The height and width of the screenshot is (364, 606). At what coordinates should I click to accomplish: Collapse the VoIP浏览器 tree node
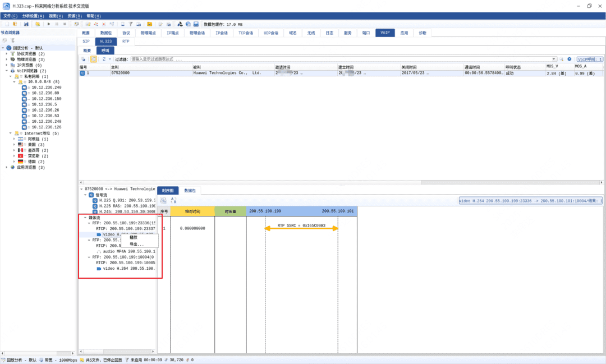pyautogui.click(x=7, y=71)
